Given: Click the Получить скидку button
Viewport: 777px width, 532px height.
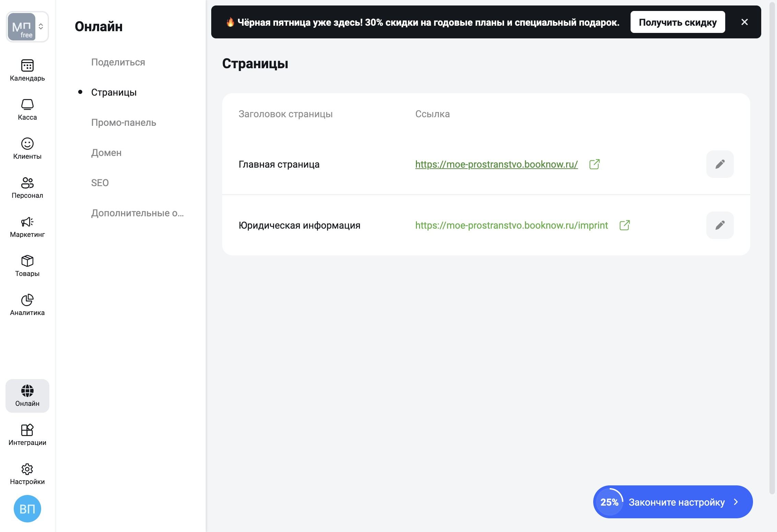Looking at the screenshot, I should tap(678, 22).
